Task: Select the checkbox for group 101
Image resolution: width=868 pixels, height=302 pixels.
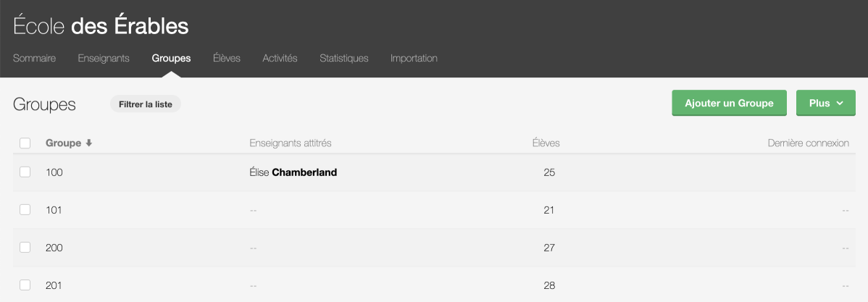Action: point(25,210)
